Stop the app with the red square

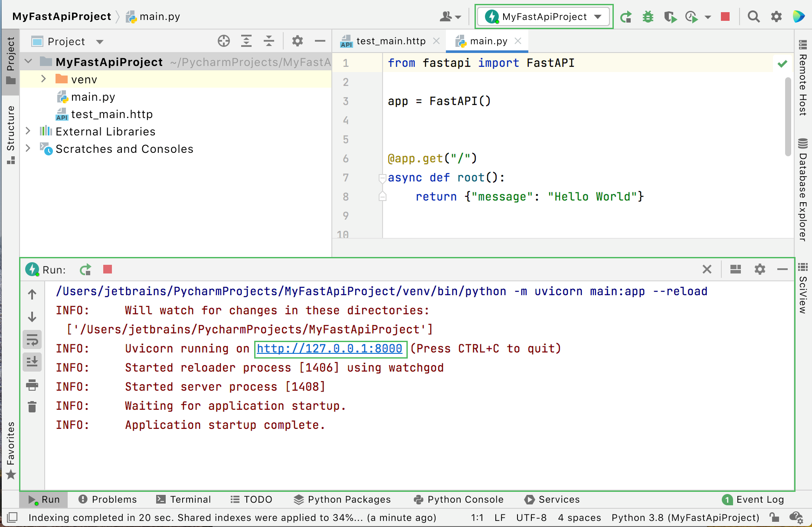tap(725, 16)
